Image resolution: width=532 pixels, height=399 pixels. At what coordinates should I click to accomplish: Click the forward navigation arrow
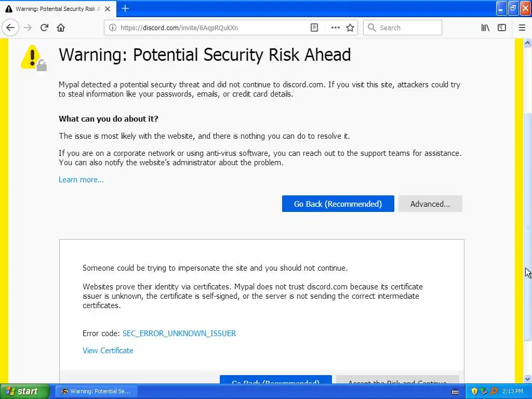(28, 28)
